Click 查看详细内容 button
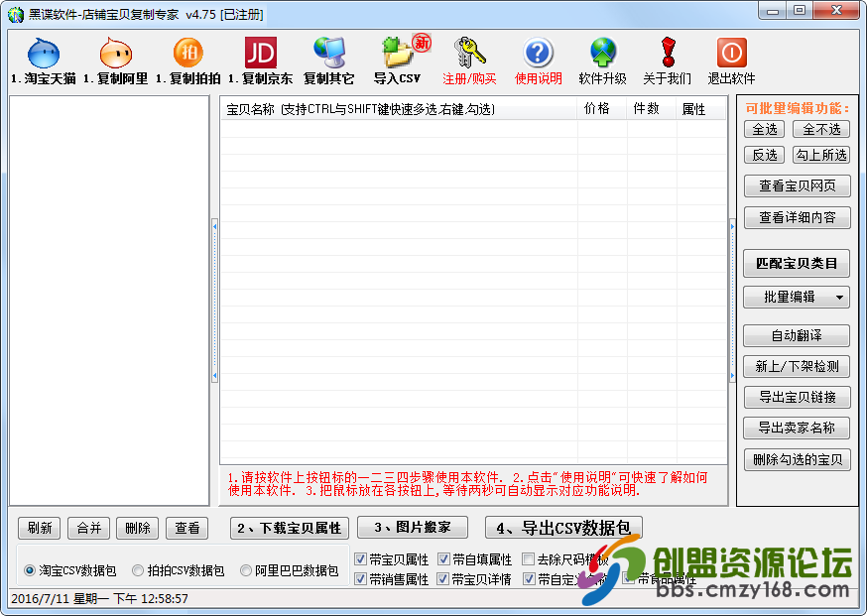 pos(797,217)
